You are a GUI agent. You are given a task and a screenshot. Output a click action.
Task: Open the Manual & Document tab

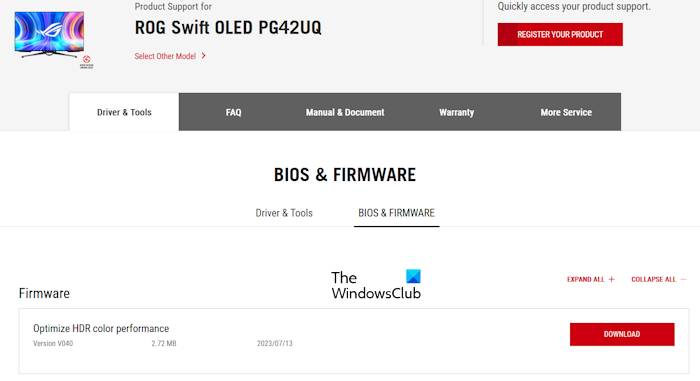pos(345,112)
